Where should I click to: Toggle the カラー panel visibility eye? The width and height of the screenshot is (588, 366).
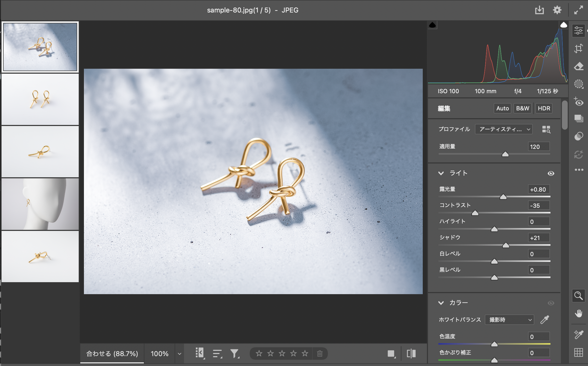551,303
